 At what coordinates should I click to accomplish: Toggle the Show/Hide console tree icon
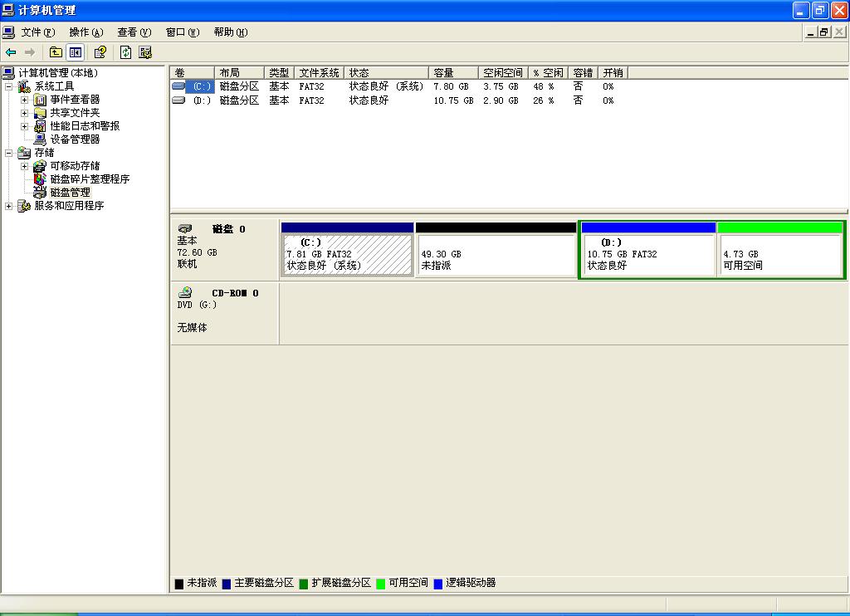76,52
